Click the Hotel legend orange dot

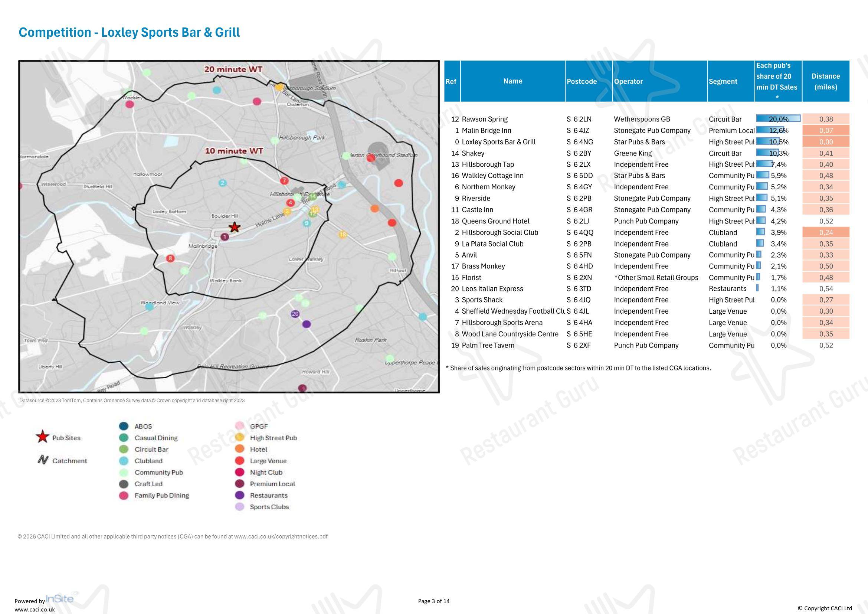(x=240, y=449)
